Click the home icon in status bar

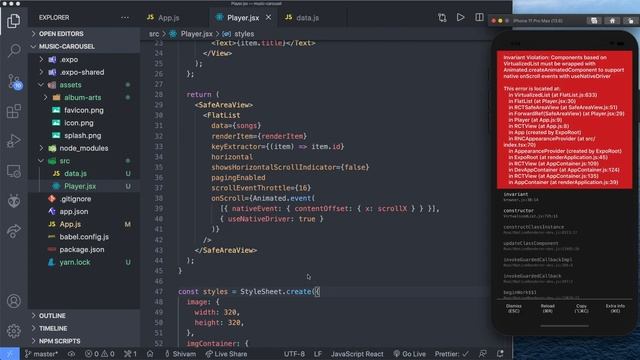(150, 354)
